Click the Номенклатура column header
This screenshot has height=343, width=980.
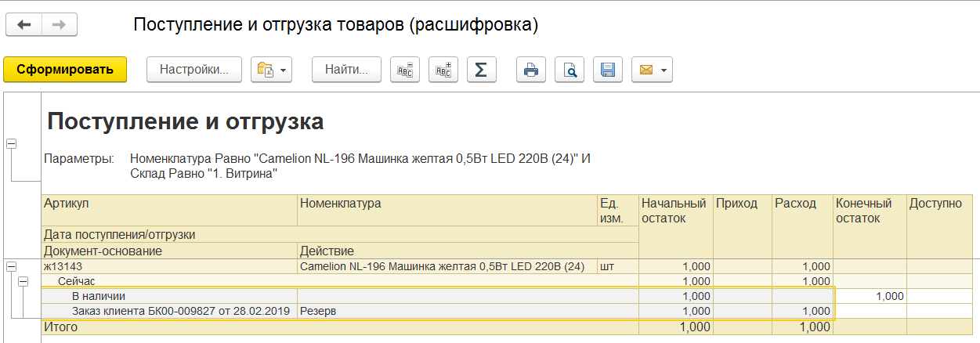click(x=340, y=204)
